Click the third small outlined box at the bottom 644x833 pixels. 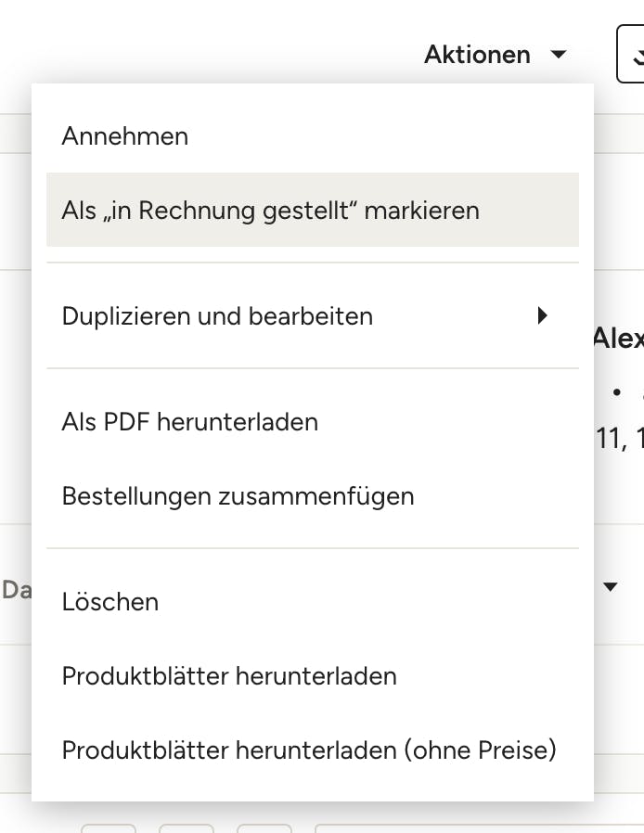(x=264, y=828)
